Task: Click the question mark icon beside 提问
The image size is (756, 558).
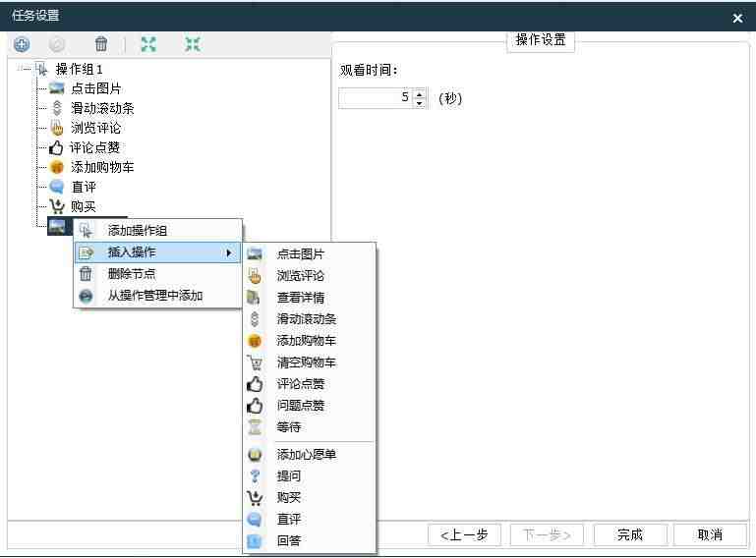Action: click(255, 476)
